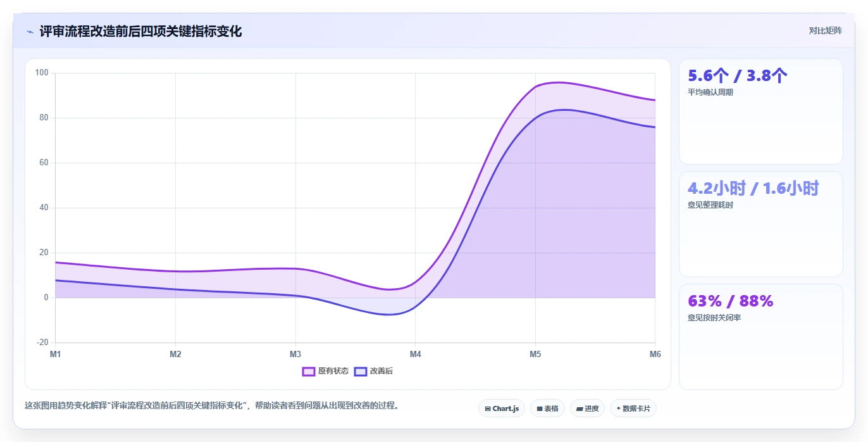
Task: Click the 63% / 88% card value
Action: point(731,301)
